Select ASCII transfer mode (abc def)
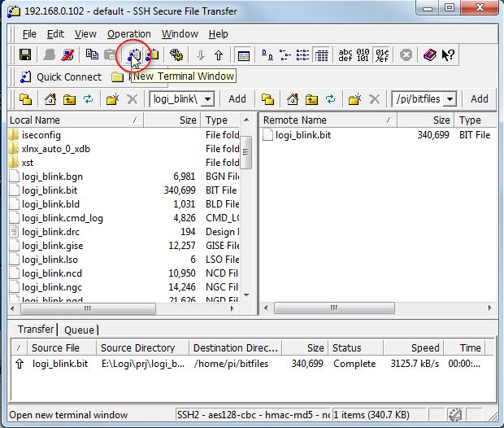Viewport: 504px width, 428px height. click(345, 55)
